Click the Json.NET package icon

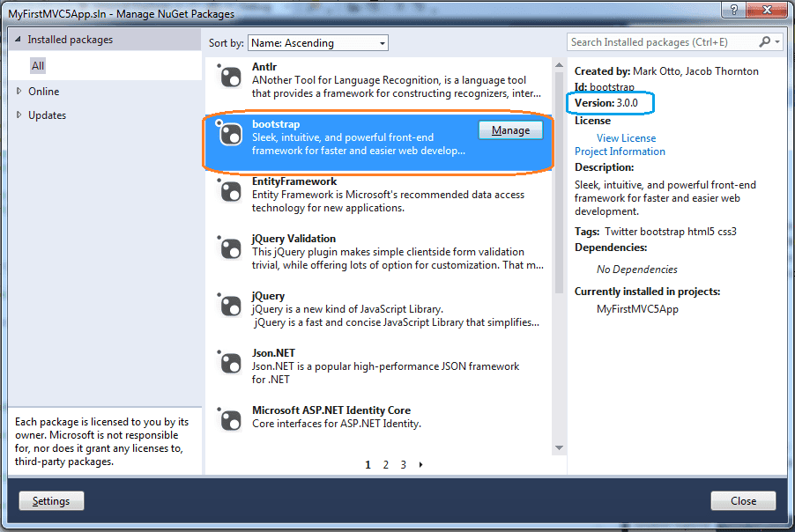230,363
